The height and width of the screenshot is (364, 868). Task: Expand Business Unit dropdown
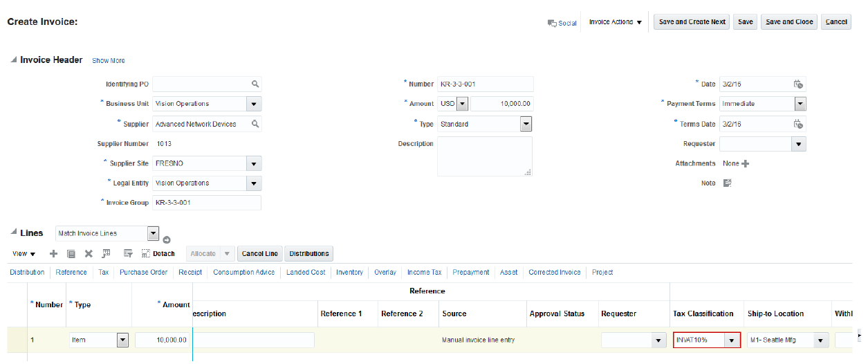tap(255, 104)
